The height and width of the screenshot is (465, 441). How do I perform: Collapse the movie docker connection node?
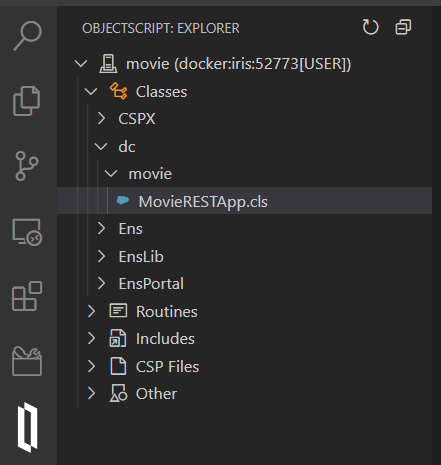tap(81, 64)
